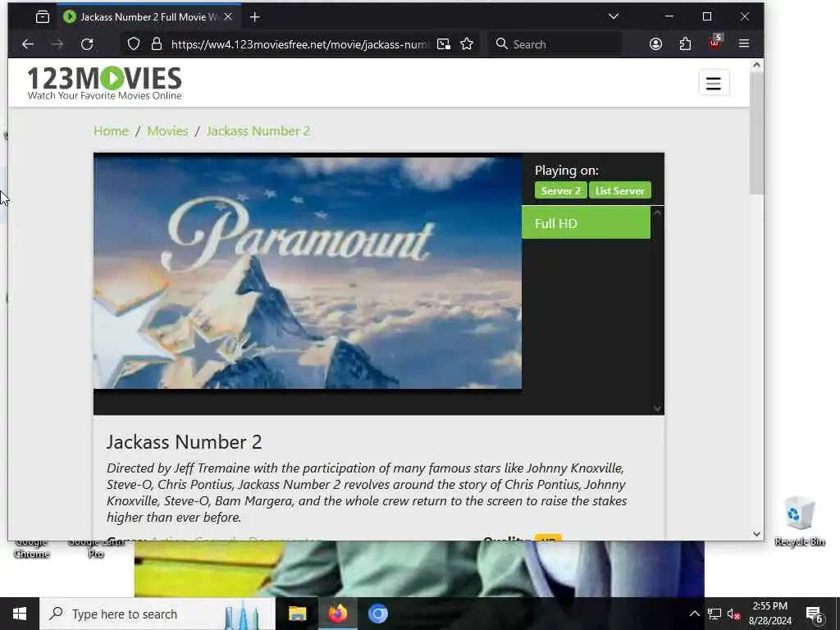
Task: Open the extensions puzzle icon
Action: tap(685, 44)
